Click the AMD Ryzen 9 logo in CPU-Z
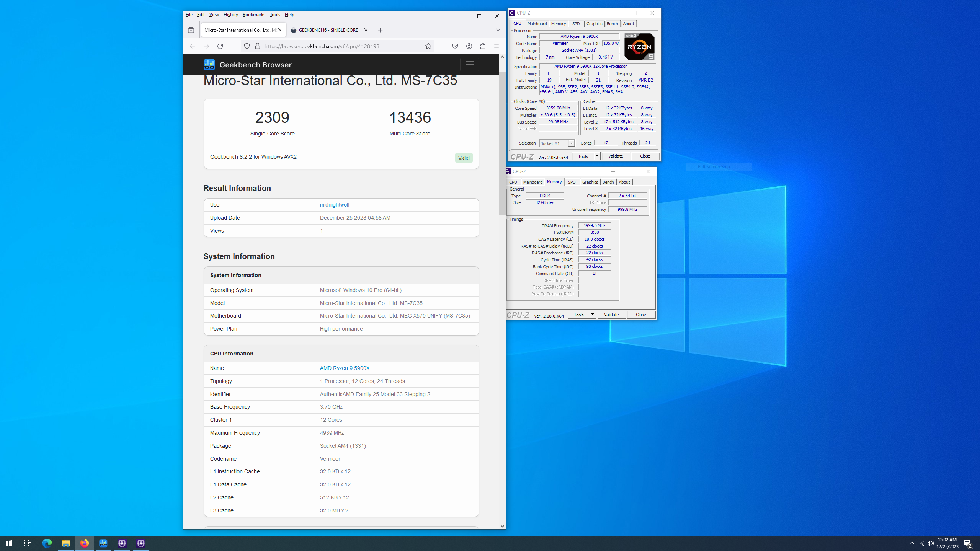980x551 pixels. click(639, 47)
